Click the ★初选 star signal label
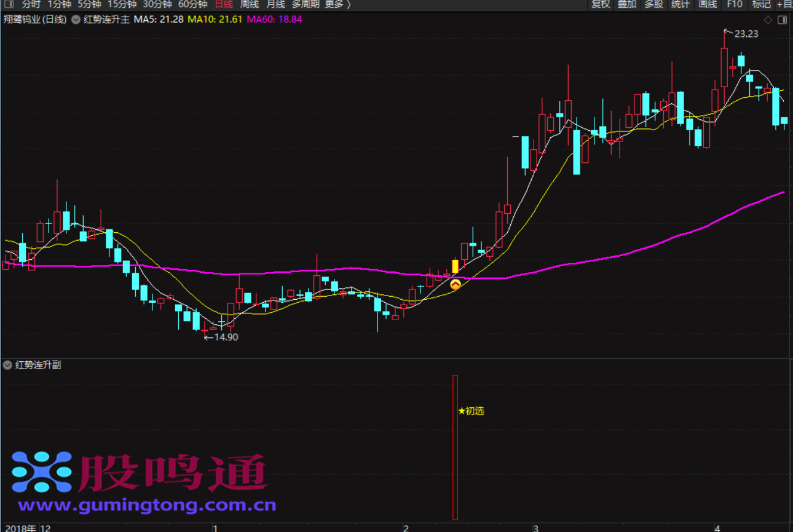The height and width of the screenshot is (532, 793). click(x=471, y=411)
